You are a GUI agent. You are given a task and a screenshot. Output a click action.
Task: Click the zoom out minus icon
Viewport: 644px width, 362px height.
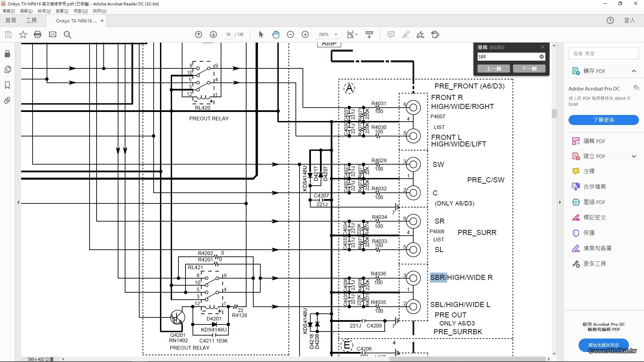coord(290,35)
